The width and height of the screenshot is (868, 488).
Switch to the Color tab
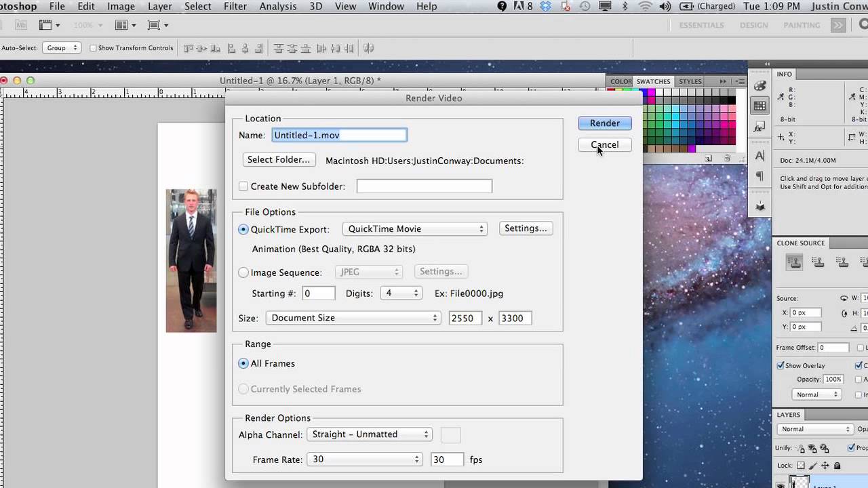620,81
